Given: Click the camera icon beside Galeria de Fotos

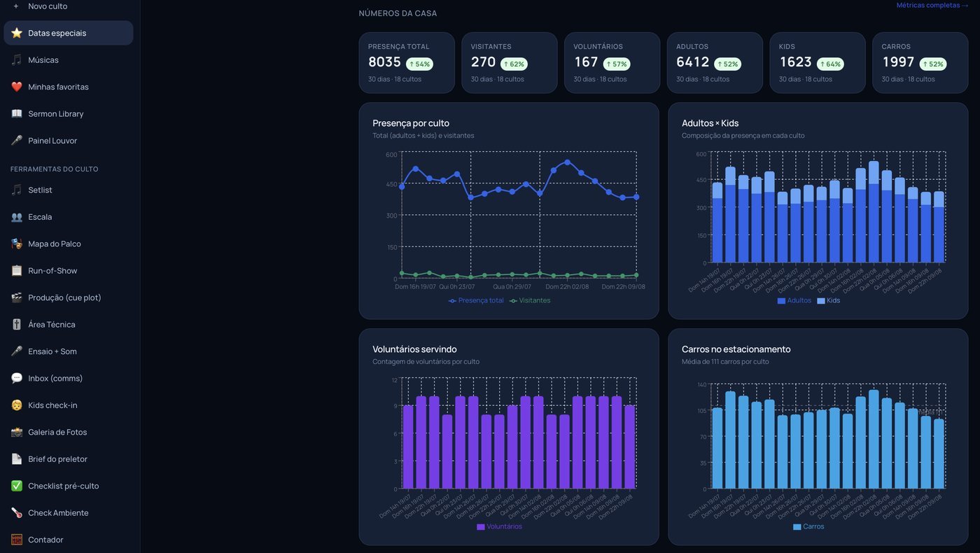Looking at the screenshot, I should [17, 433].
